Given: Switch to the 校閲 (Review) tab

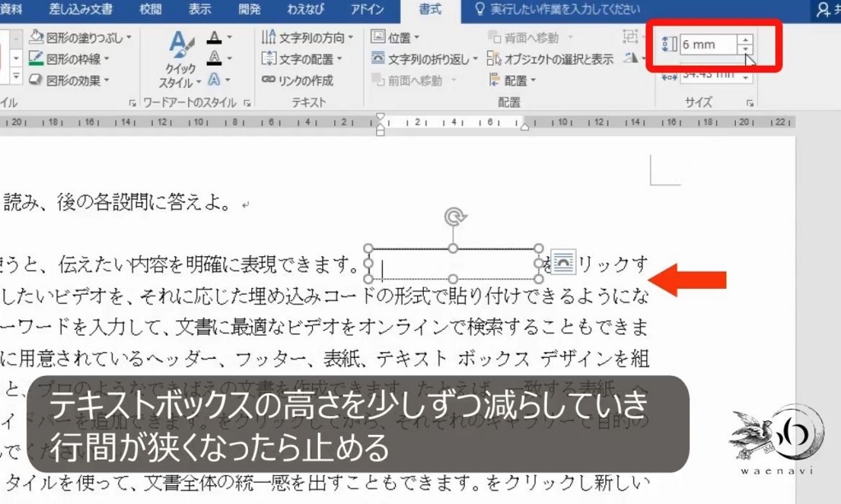Looking at the screenshot, I should tap(150, 11).
